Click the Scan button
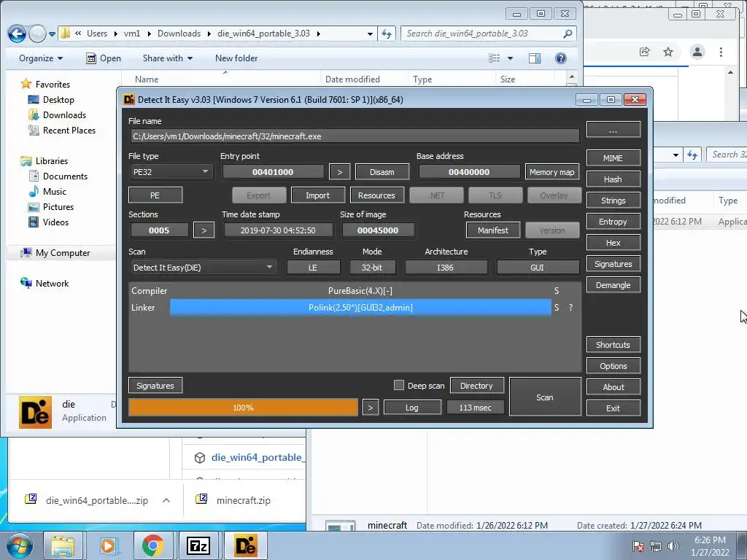 point(545,397)
